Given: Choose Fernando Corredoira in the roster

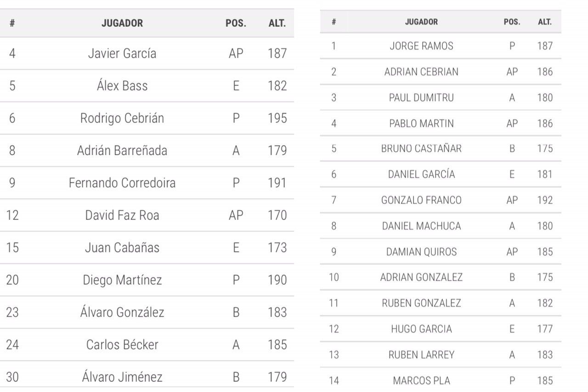Looking at the screenshot, I should click(122, 183).
